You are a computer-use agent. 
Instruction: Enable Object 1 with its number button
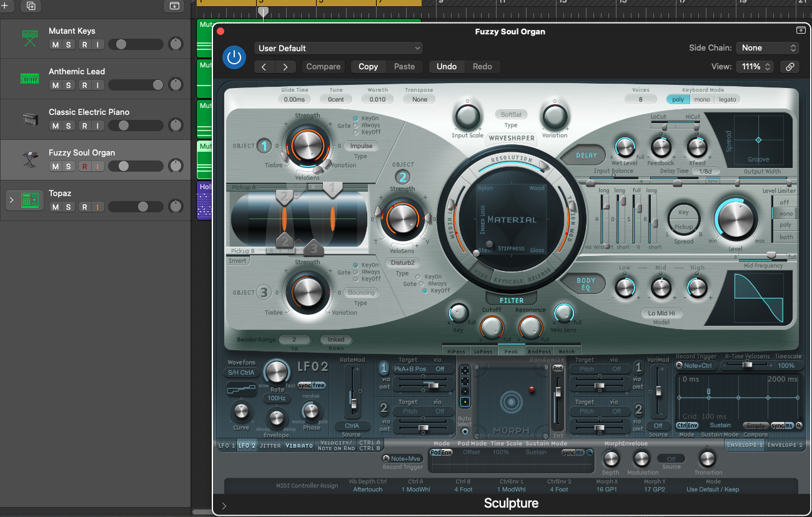coord(264,146)
